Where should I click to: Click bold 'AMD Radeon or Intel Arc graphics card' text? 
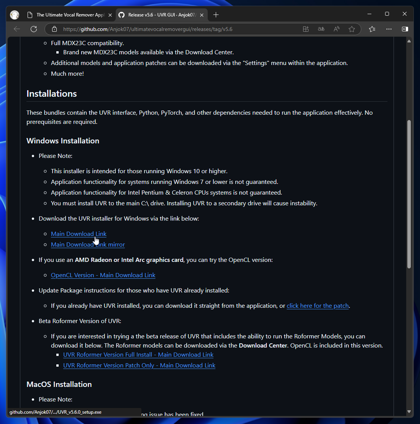coord(129,260)
